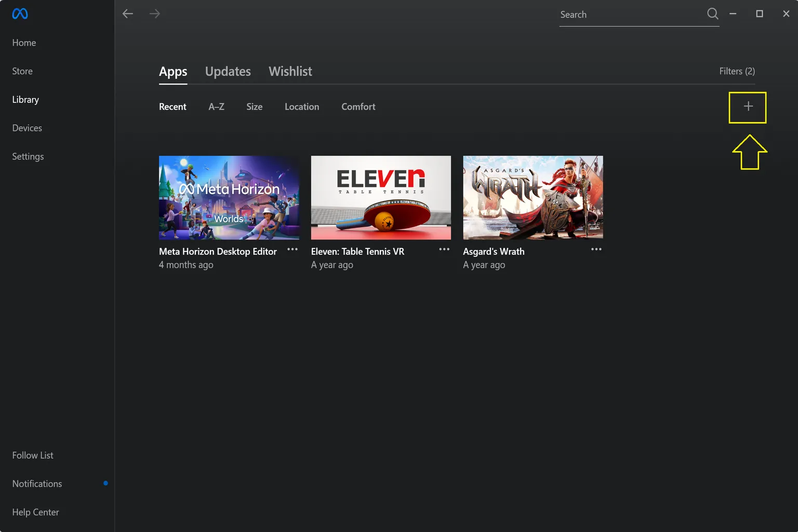798x532 pixels.
Task: Open options menu for Asgard's Wrath
Action: pyautogui.click(x=596, y=249)
